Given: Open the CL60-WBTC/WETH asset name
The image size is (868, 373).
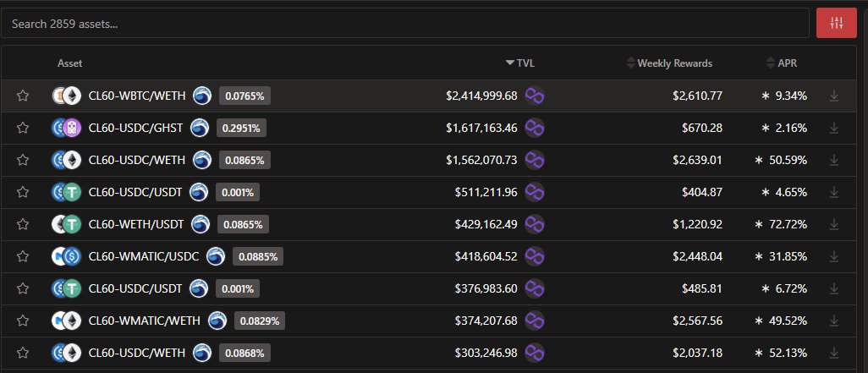Looking at the screenshot, I should [137, 96].
